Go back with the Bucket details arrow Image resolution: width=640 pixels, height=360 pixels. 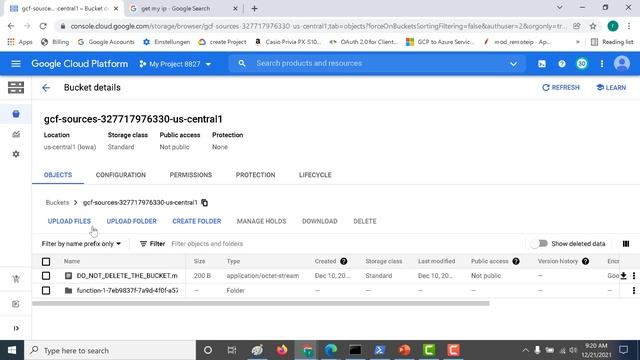[x=46, y=88]
